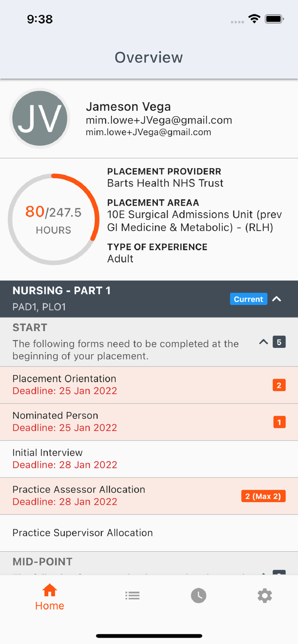Collapse the Start forms section
The height and width of the screenshot is (644, 298).
pos(264,342)
